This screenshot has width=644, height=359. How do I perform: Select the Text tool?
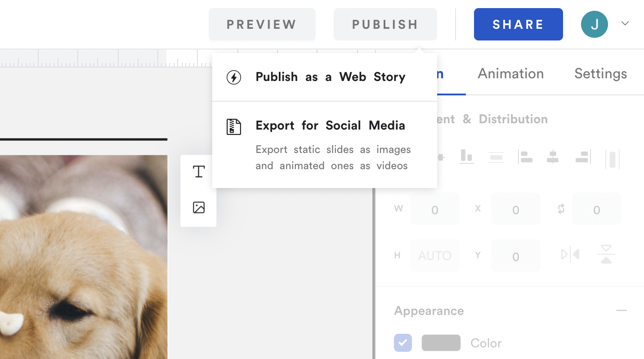point(198,171)
